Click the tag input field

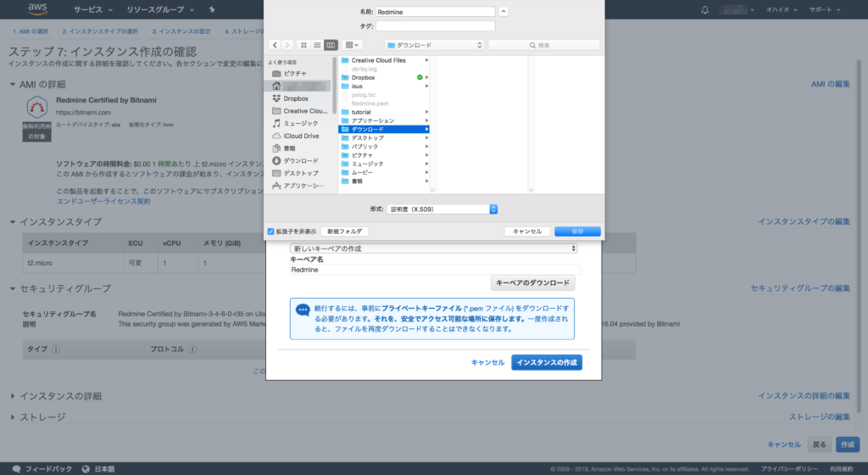[435, 26]
